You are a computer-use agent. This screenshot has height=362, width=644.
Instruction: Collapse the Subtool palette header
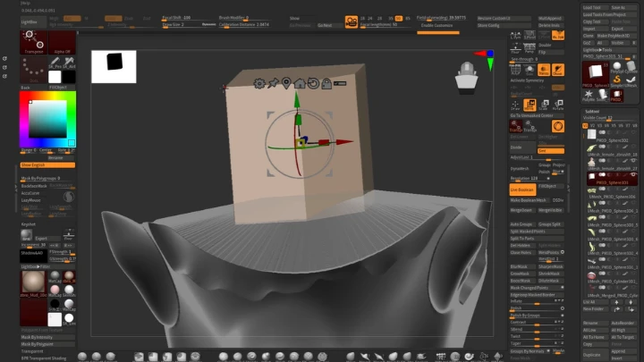592,111
